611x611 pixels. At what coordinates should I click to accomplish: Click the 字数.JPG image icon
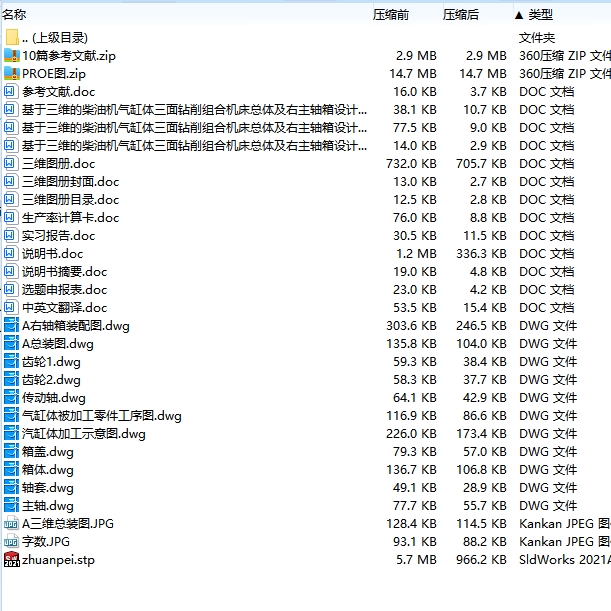[11, 541]
